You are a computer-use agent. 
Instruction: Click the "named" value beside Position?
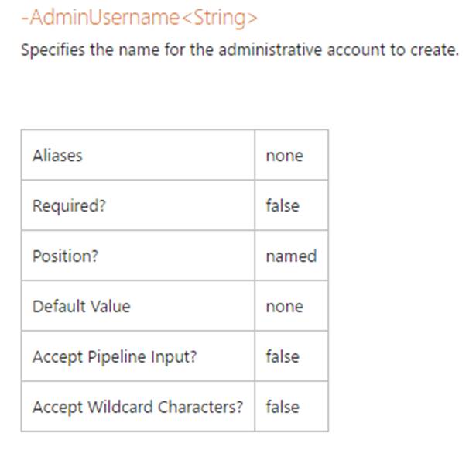click(x=290, y=256)
